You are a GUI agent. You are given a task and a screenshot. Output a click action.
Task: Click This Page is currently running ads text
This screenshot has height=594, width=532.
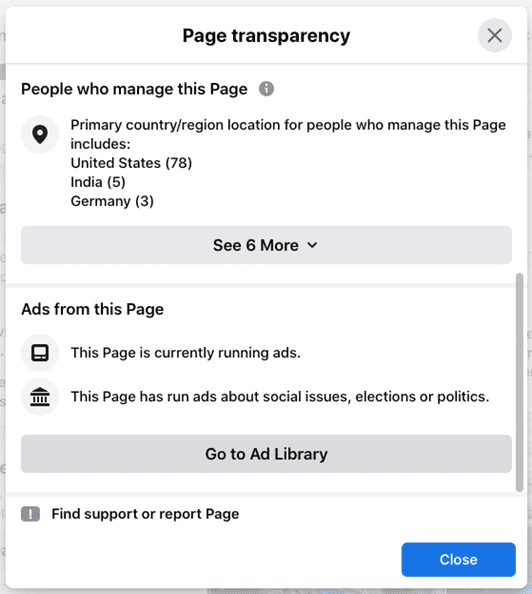tap(186, 353)
